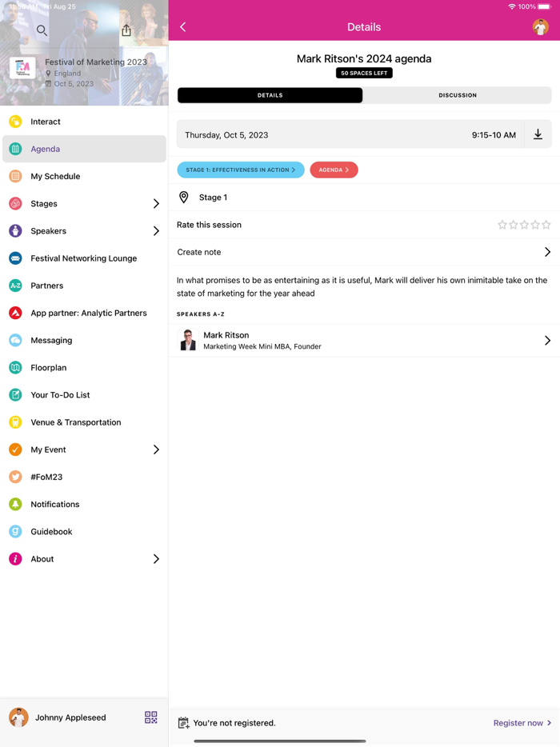Expand the Stages submenu chevron

156,204
